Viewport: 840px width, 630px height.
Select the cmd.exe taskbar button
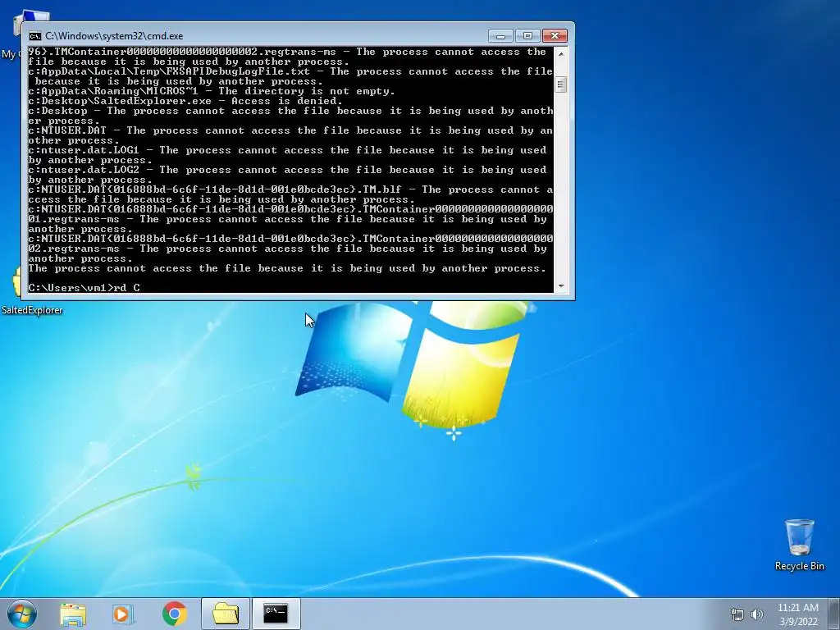[276, 614]
